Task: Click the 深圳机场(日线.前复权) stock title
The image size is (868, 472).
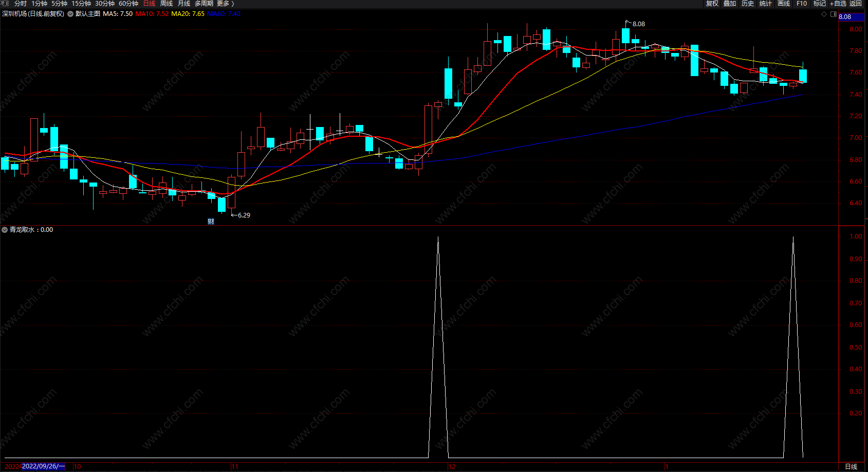Action: [x=33, y=14]
